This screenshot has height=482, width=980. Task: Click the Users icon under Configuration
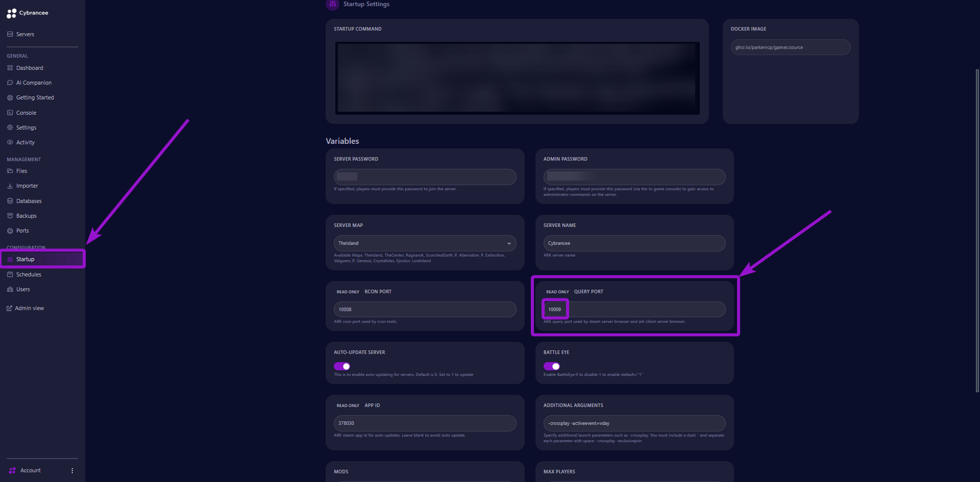(10, 289)
